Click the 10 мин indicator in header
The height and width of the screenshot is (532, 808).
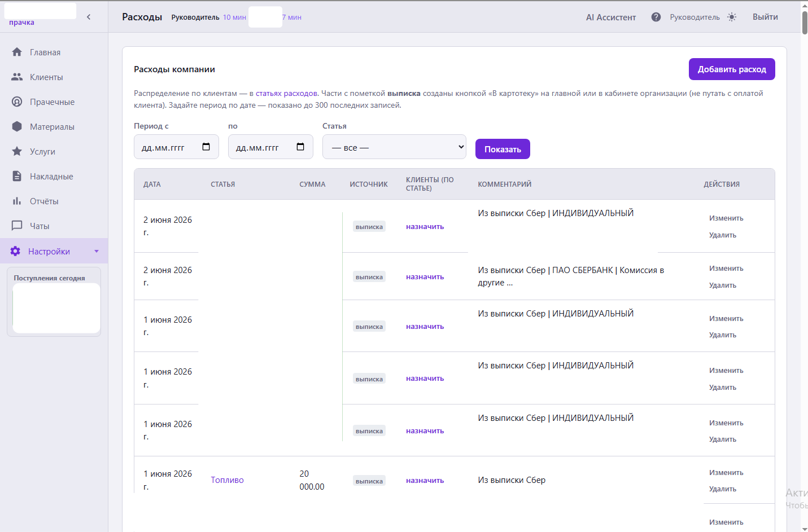pyautogui.click(x=234, y=17)
